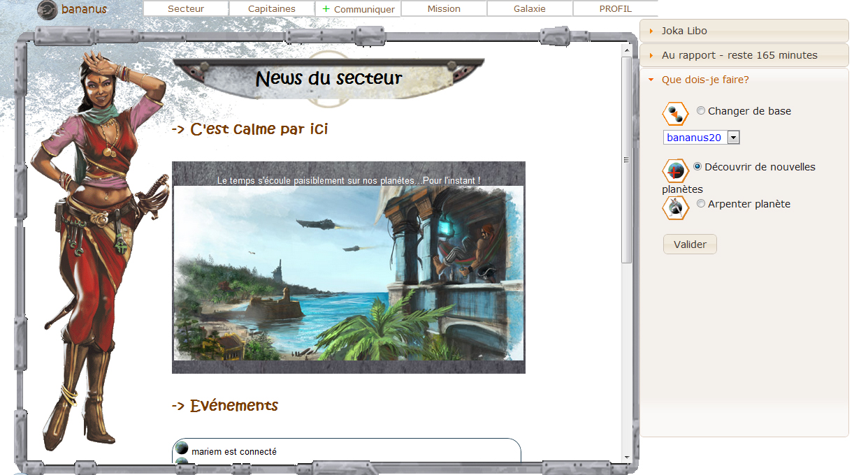Expand the Joka Libo accordion section
868x475 pixels.
click(744, 31)
